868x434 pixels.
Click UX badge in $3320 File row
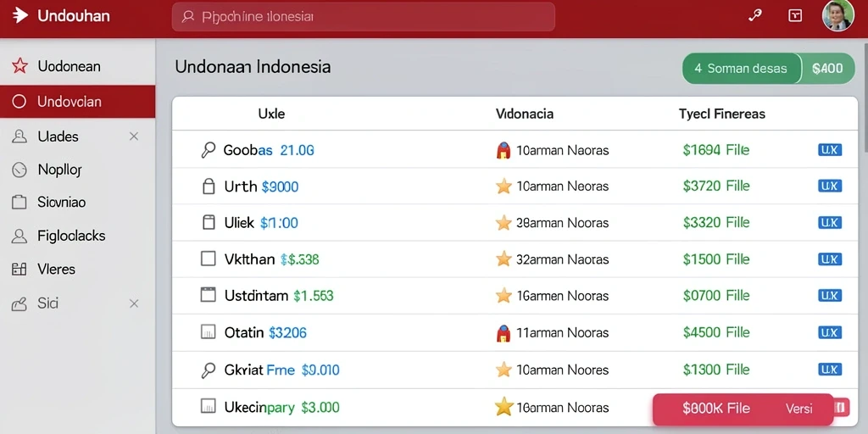830,223
